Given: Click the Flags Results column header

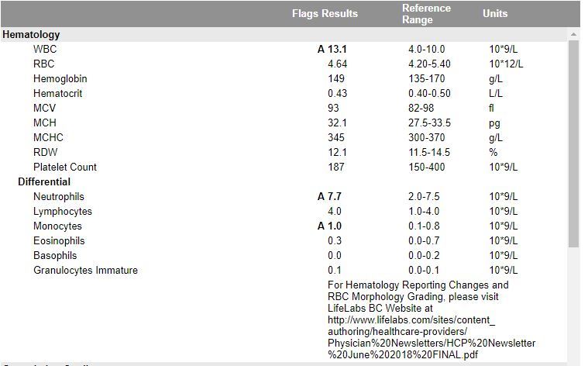Looking at the screenshot, I should pyautogui.click(x=325, y=13).
